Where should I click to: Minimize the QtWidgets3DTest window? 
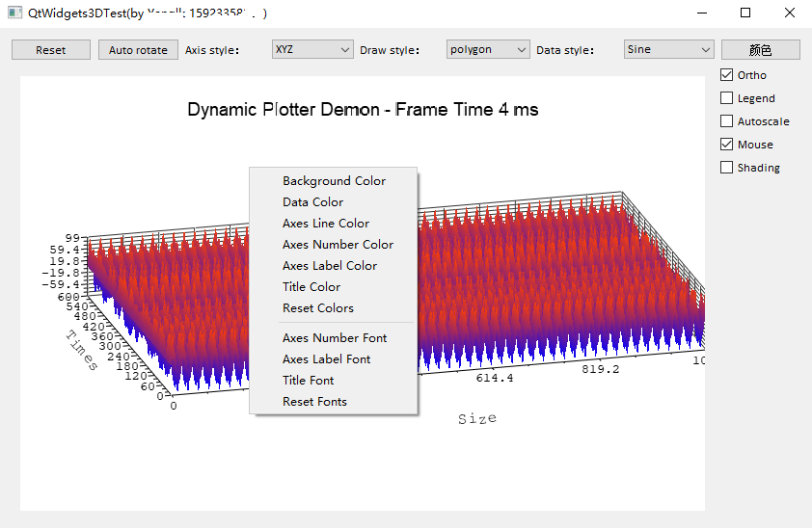pos(702,13)
